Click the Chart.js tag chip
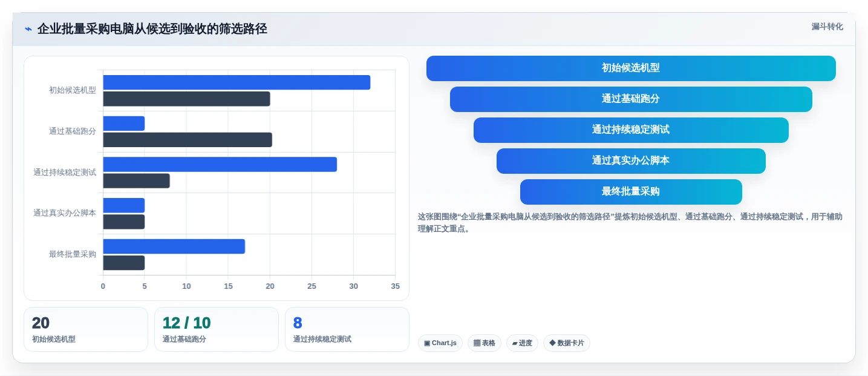The width and height of the screenshot is (868, 376). click(440, 343)
